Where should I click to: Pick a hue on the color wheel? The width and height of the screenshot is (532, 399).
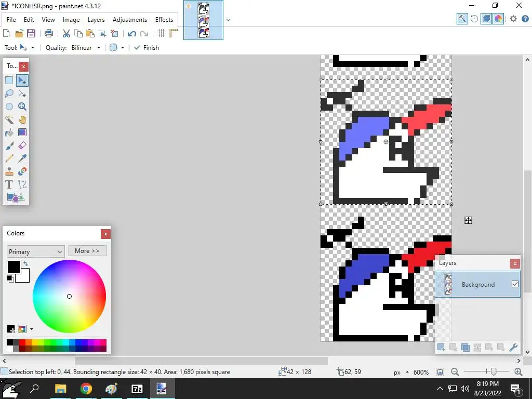(x=69, y=296)
